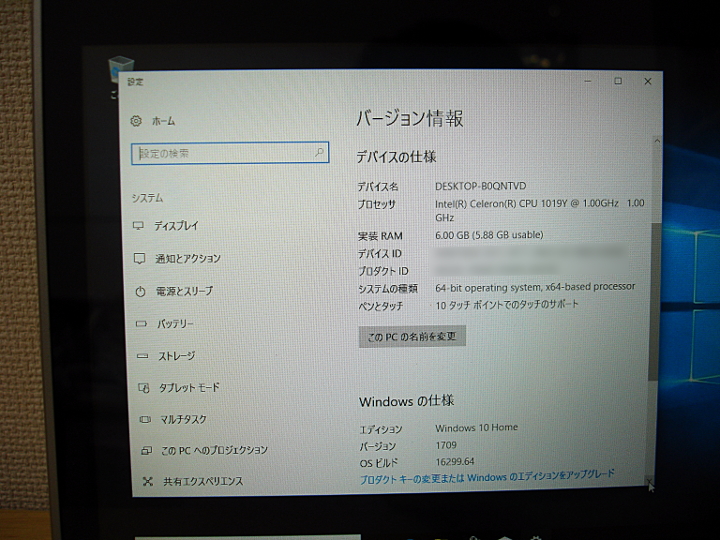The height and width of the screenshot is (540, 720).
Task: Click the 10 タッチ ポイント touch support text
Action: (507, 304)
